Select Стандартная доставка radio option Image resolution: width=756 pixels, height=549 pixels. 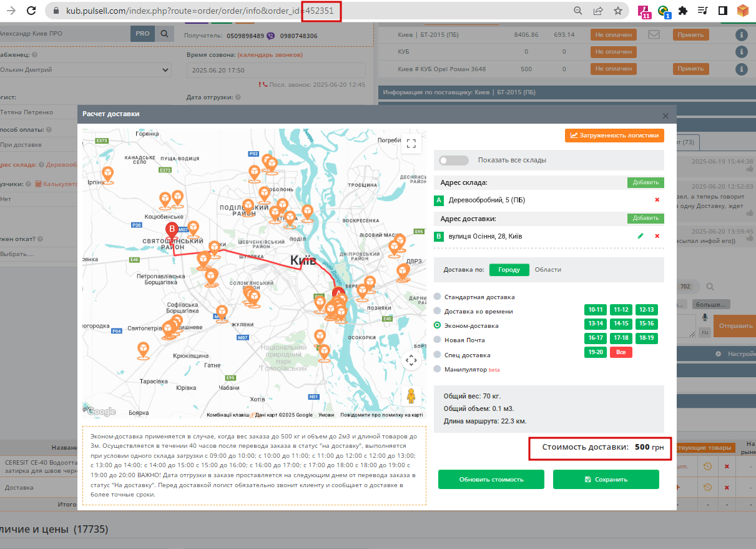tap(437, 297)
